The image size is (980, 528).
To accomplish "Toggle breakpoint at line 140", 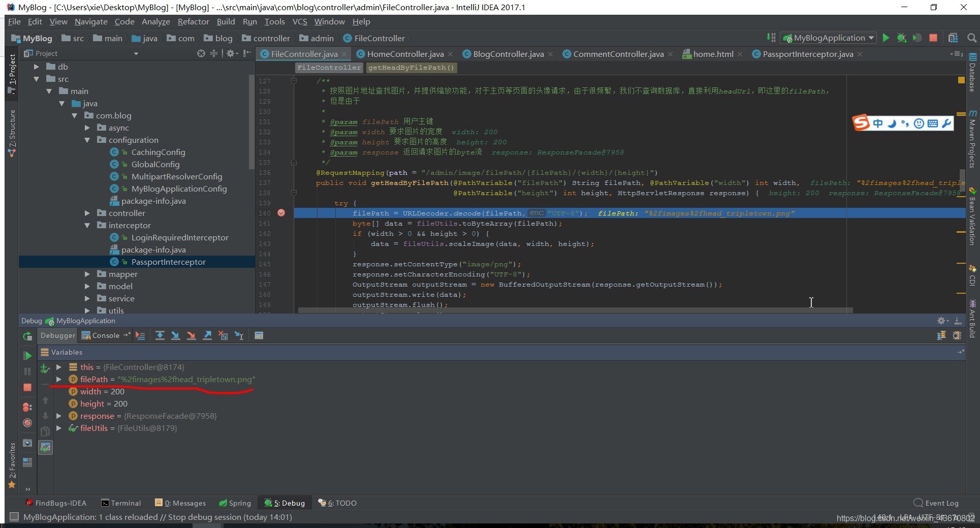I will pyautogui.click(x=281, y=213).
